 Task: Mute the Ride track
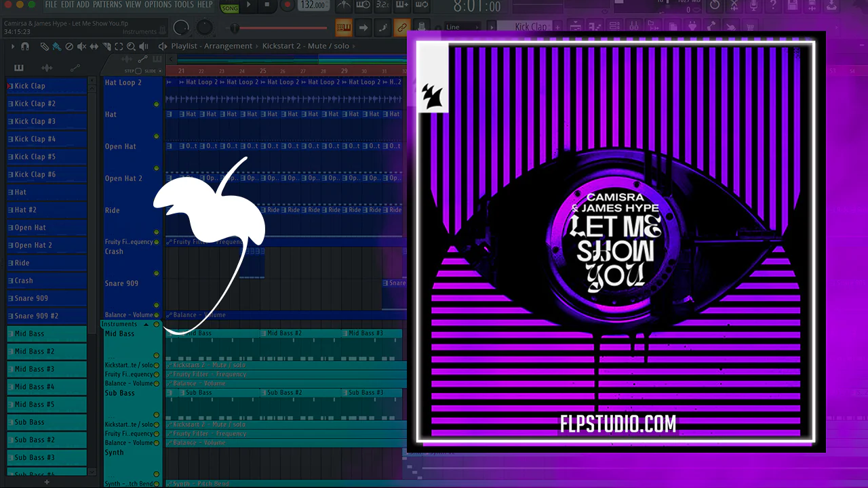(157, 232)
